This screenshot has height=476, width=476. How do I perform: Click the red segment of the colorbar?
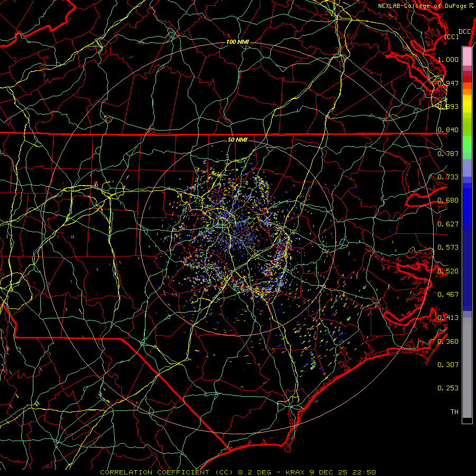coord(467,79)
